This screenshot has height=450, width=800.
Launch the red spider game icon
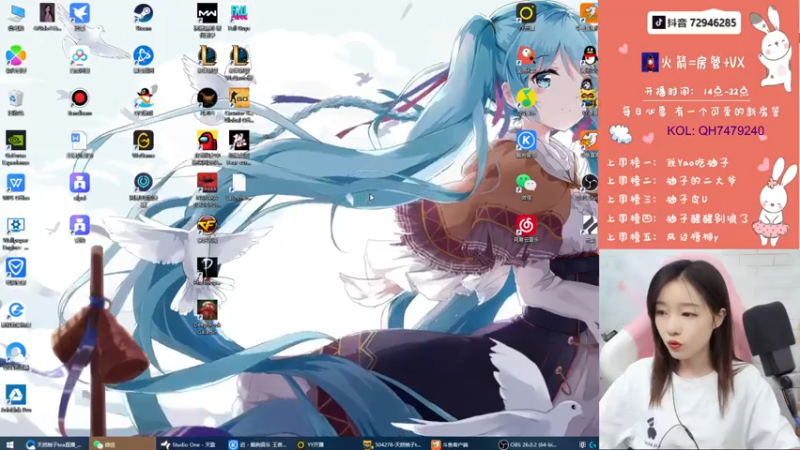tap(207, 183)
